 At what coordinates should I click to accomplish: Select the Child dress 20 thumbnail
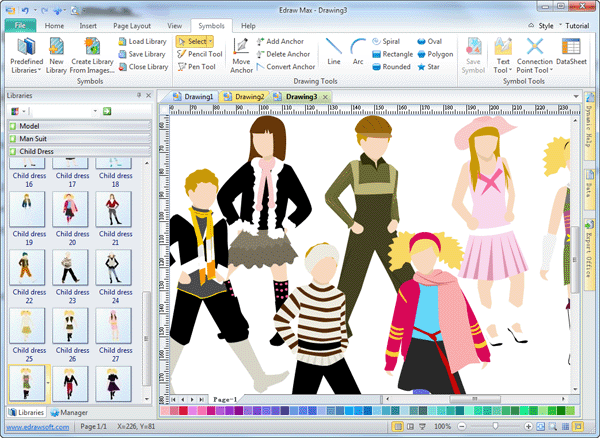[69, 208]
